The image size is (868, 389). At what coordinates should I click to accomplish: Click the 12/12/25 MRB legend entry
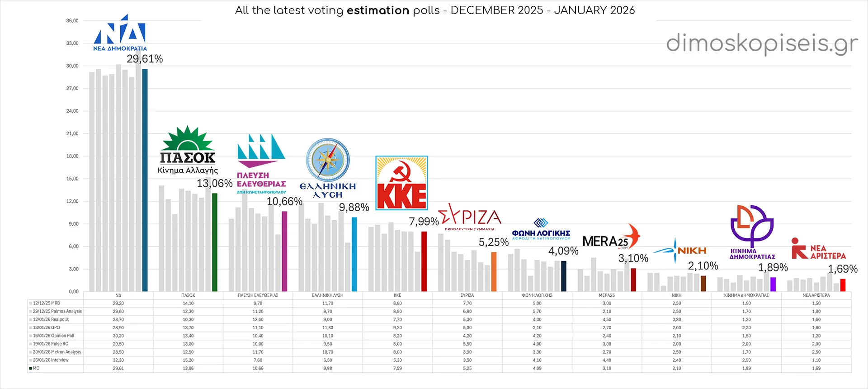tap(46, 303)
